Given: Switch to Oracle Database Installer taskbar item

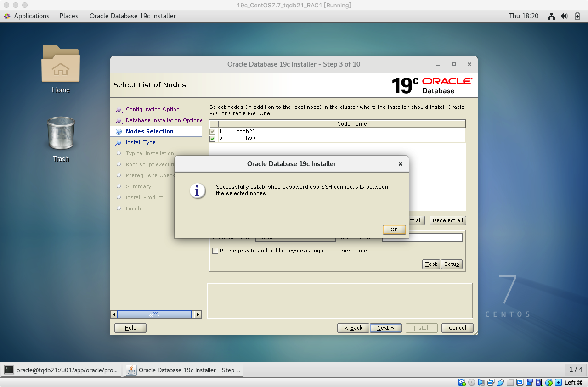Looking at the screenshot, I should click(x=184, y=370).
